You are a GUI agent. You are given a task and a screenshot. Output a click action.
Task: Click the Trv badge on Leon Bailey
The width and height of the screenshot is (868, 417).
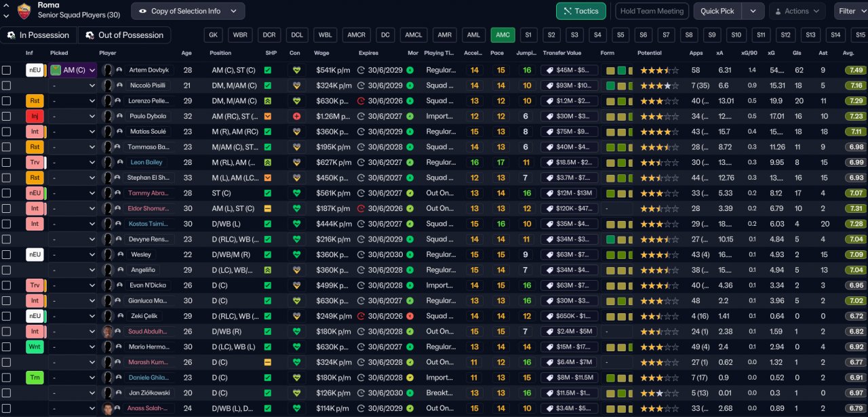tap(35, 162)
